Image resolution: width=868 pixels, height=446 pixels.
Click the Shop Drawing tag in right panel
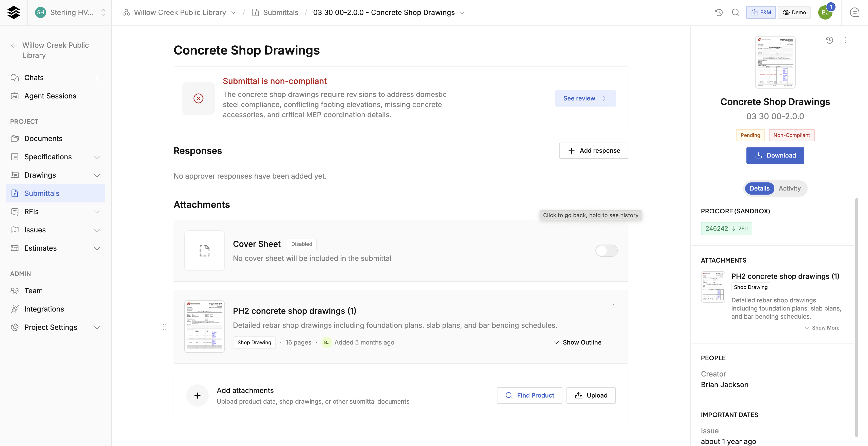click(x=750, y=287)
